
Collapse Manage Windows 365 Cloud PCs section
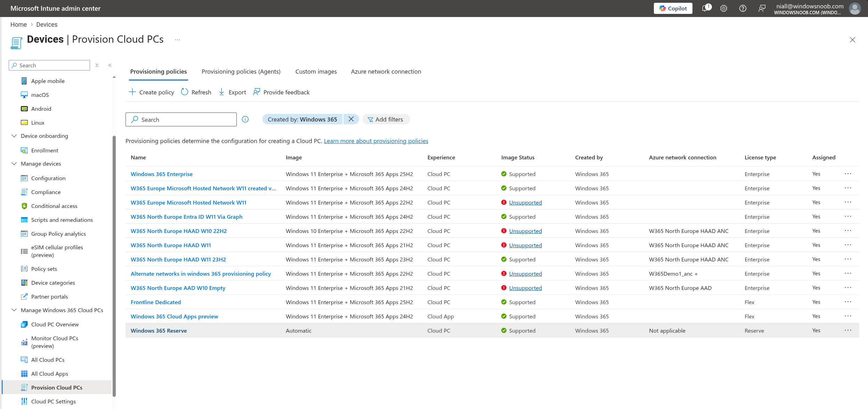[x=14, y=310]
